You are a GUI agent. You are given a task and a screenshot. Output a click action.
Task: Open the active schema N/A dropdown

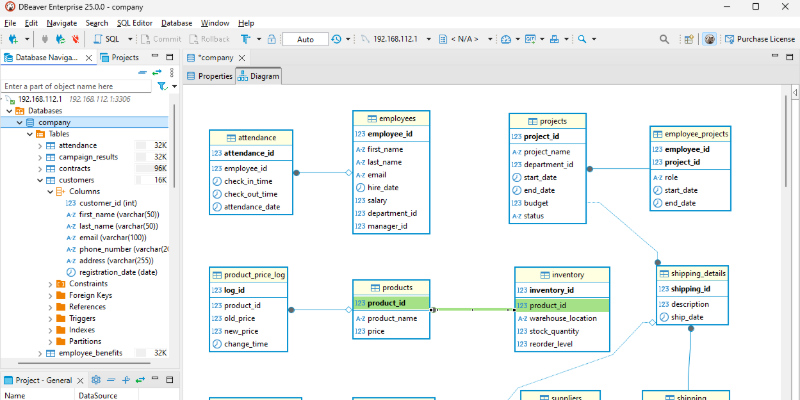[490, 39]
